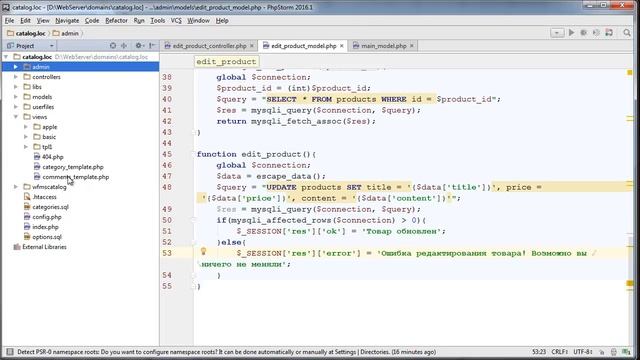
Task: Expand the tpl1 folder
Action: (26, 147)
